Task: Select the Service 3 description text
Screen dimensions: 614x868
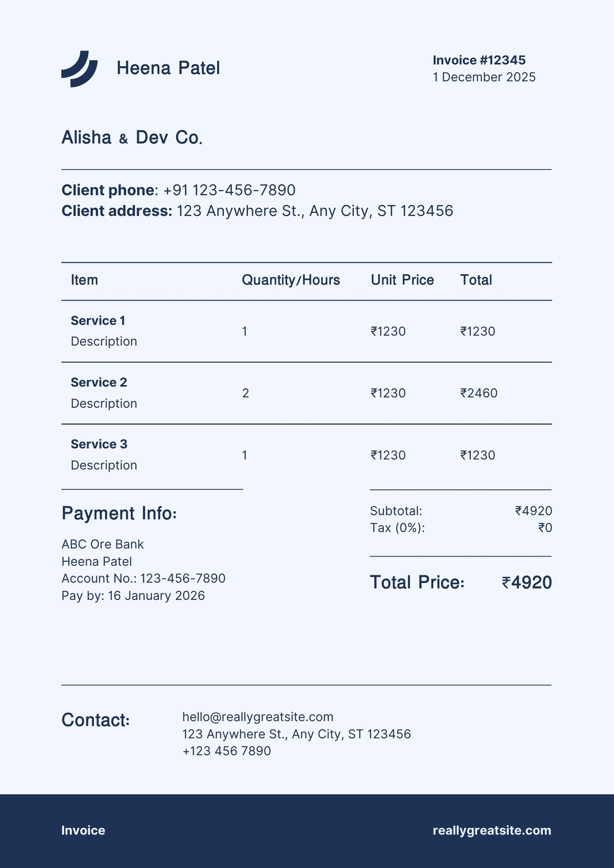Action: click(x=104, y=465)
